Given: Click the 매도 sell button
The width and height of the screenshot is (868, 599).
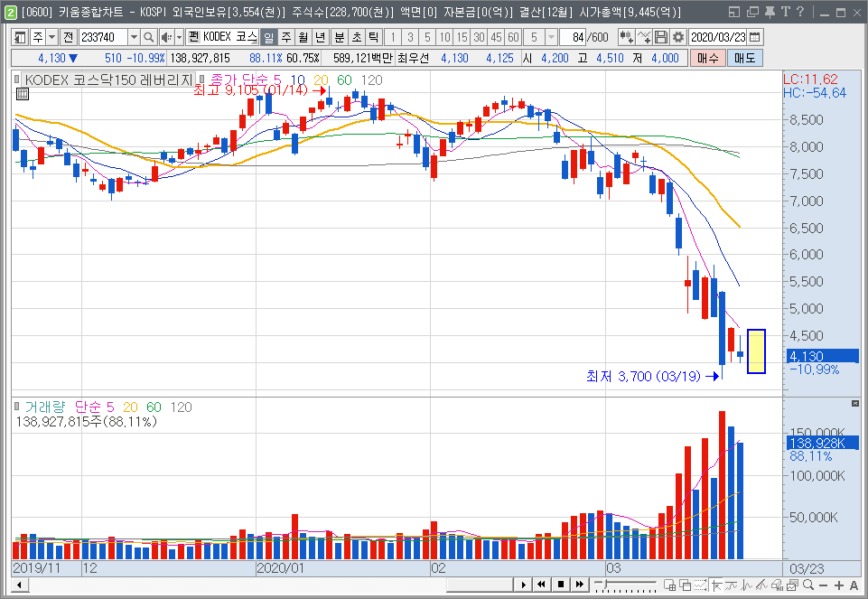Looking at the screenshot, I should tap(744, 58).
